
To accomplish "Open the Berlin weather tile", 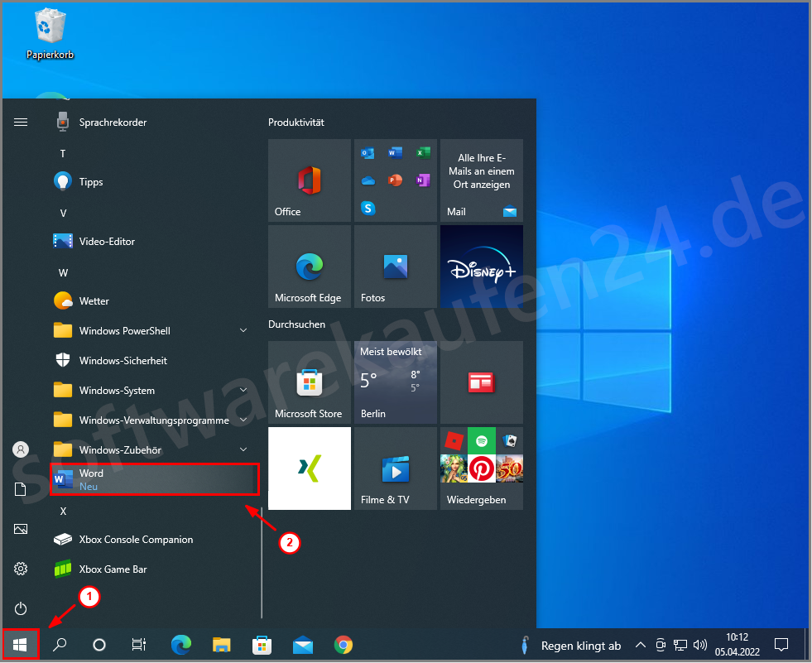I will pos(395,382).
